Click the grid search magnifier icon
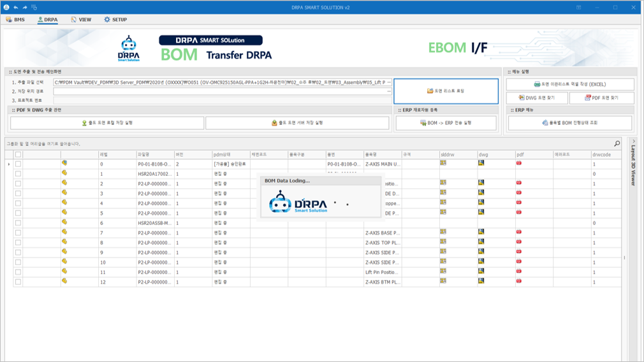Viewport: 644px width, 362px height. pyautogui.click(x=617, y=143)
